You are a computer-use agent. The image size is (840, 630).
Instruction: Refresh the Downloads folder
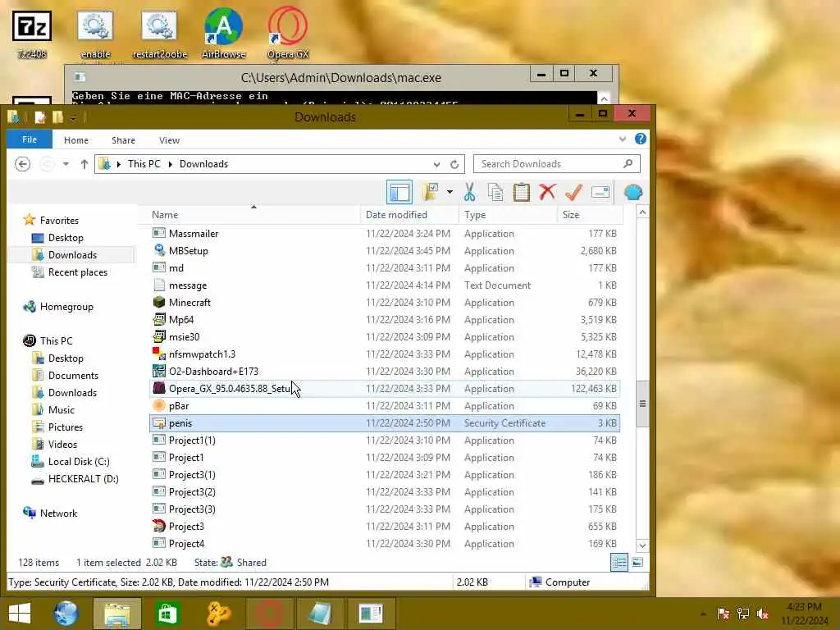click(x=454, y=164)
